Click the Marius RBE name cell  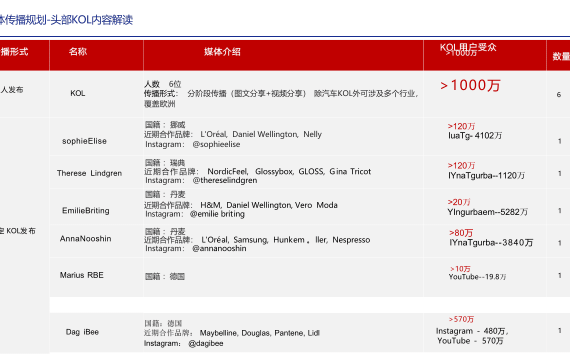point(82,275)
